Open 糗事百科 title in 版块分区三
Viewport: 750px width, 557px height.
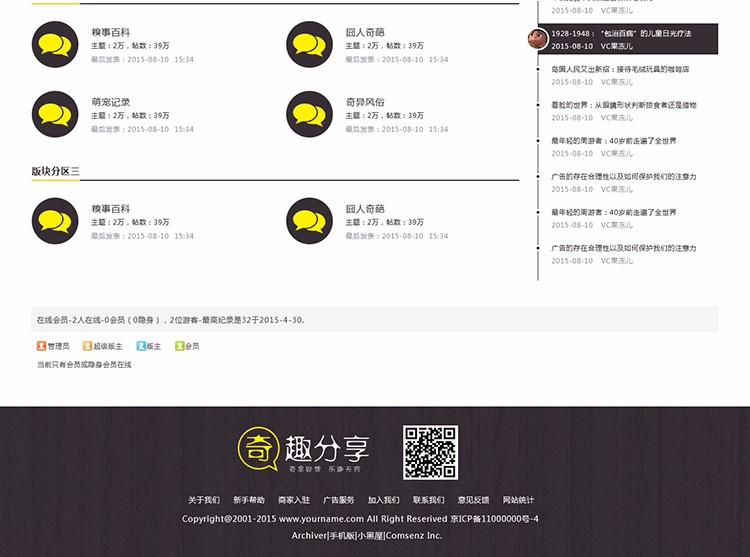click(x=110, y=208)
